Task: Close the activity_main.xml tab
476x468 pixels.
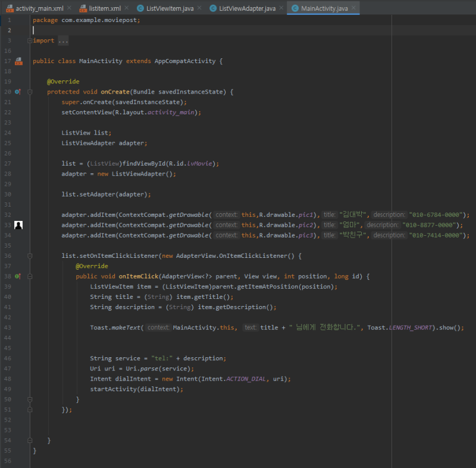Action: (69, 8)
